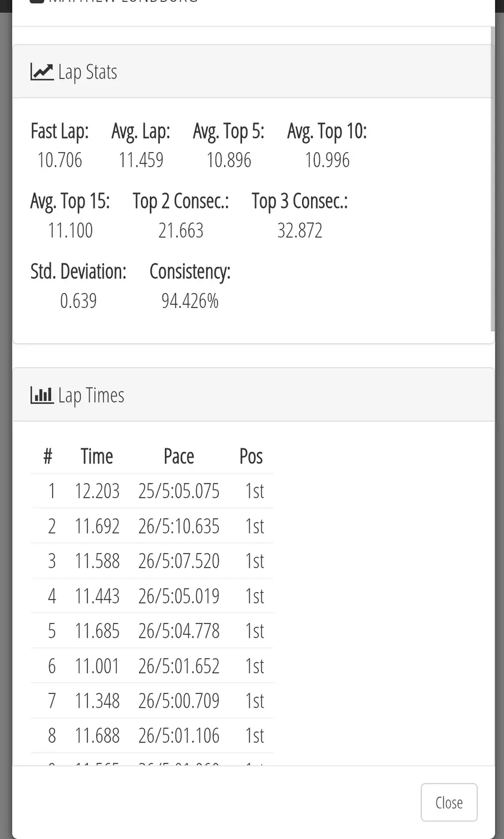Select the Lap Times panel heading
The image size is (504, 839).
[x=253, y=395]
